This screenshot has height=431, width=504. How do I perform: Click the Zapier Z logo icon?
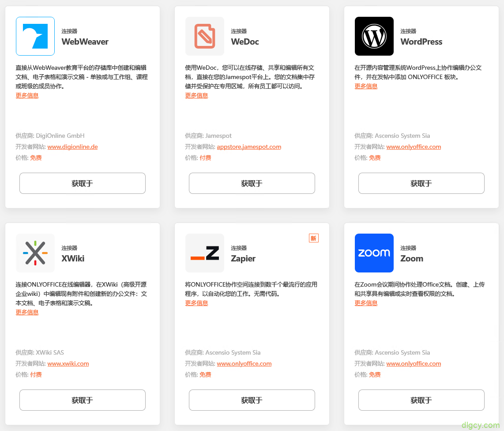pyautogui.click(x=204, y=253)
